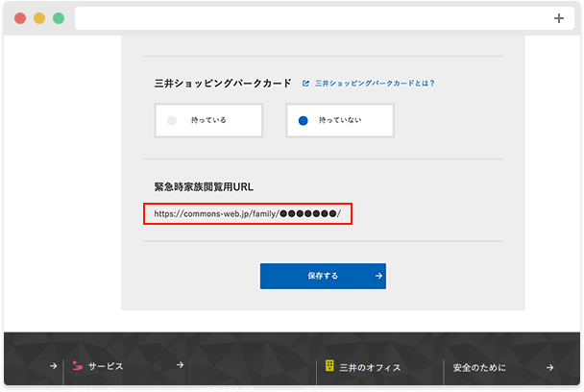Viewport: 584px width, 392px height.
Task: Click arrow right of 安全のために
Action: point(549,367)
